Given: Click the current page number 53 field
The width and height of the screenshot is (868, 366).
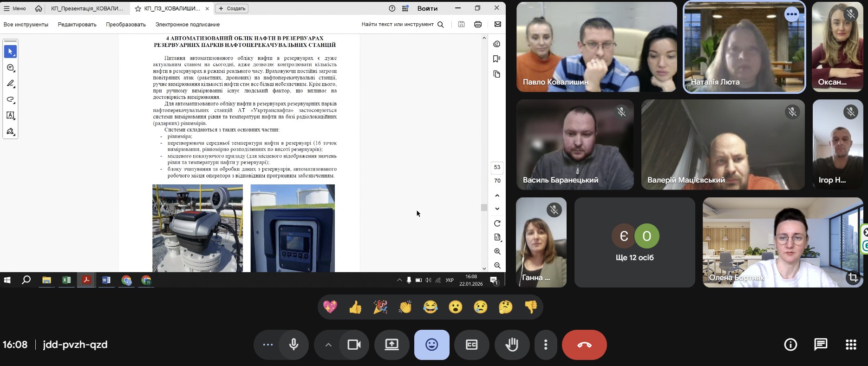Looking at the screenshot, I should (497, 167).
